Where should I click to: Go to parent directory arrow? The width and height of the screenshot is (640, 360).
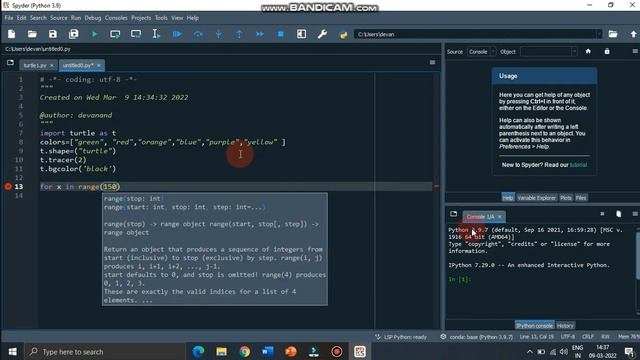(x=633, y=34)
